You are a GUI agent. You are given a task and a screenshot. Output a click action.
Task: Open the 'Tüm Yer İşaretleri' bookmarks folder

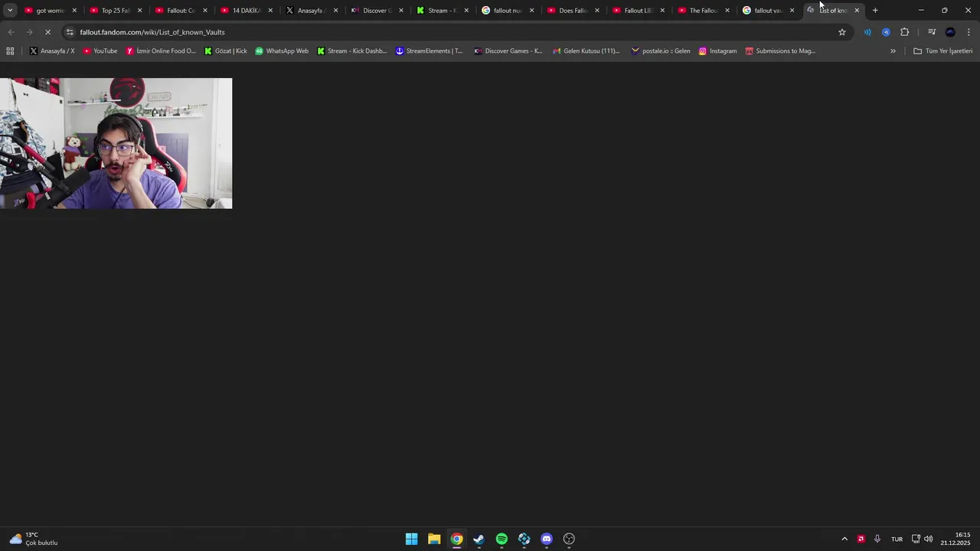[x=943, y=51]
